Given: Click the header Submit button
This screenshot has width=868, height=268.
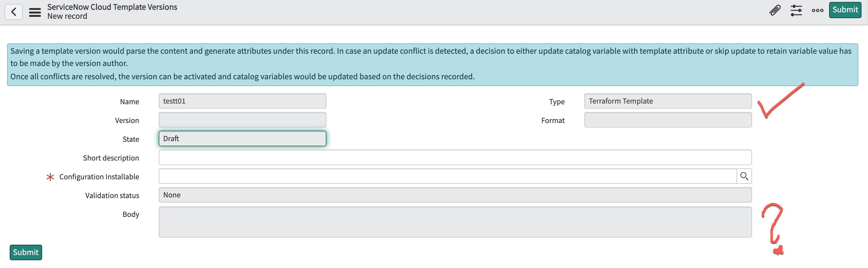Looking at the screenshot, I should coord(845,10).
